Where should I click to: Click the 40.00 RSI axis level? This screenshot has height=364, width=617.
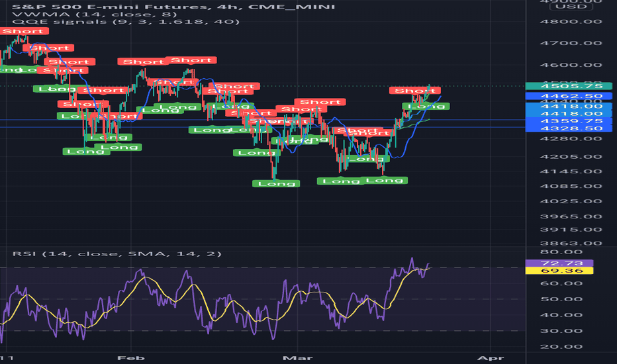pos(561,315)
